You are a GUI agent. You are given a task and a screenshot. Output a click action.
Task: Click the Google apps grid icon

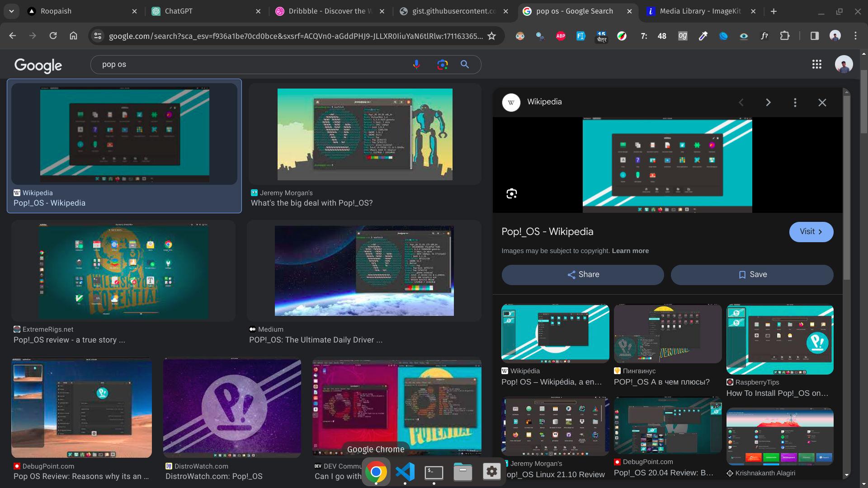tap(817, 64)
